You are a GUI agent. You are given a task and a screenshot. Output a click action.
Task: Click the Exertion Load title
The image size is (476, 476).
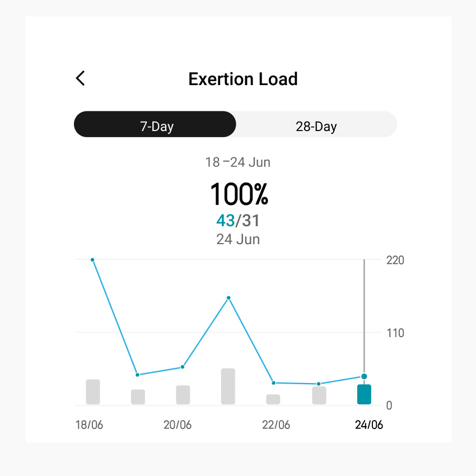point(243,79)
